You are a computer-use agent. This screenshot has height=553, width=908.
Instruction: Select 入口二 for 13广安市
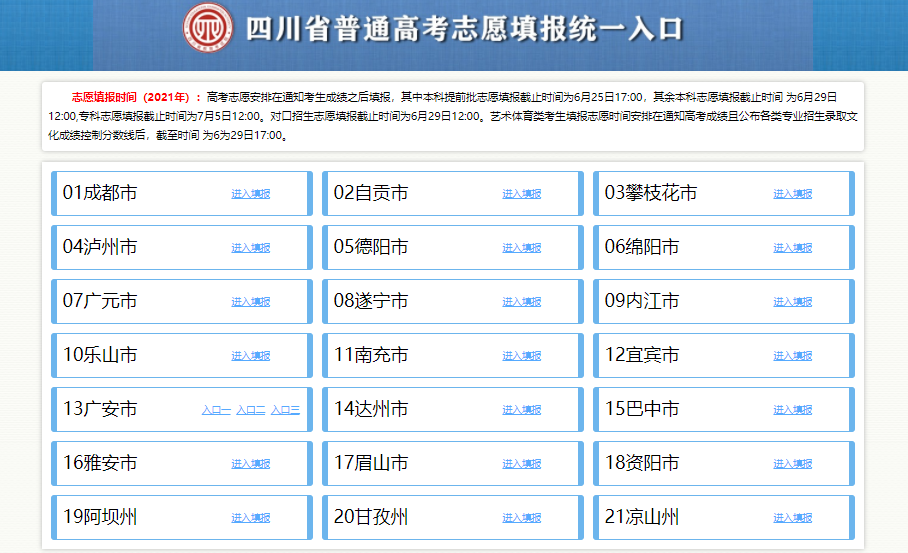point(251,410)
